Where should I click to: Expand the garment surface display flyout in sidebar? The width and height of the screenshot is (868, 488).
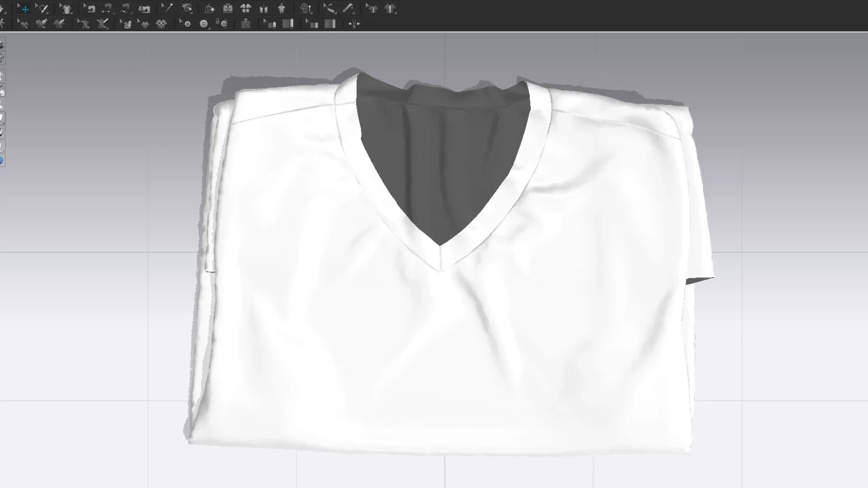tap(4, 122)
